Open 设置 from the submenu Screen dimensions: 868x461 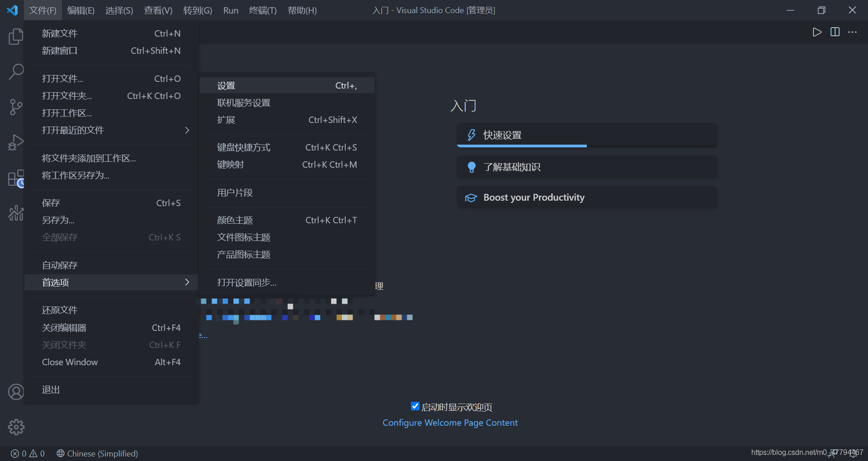287,85
